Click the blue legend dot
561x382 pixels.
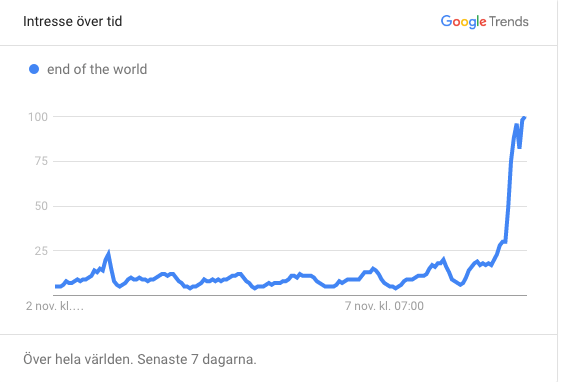point(34,69)
